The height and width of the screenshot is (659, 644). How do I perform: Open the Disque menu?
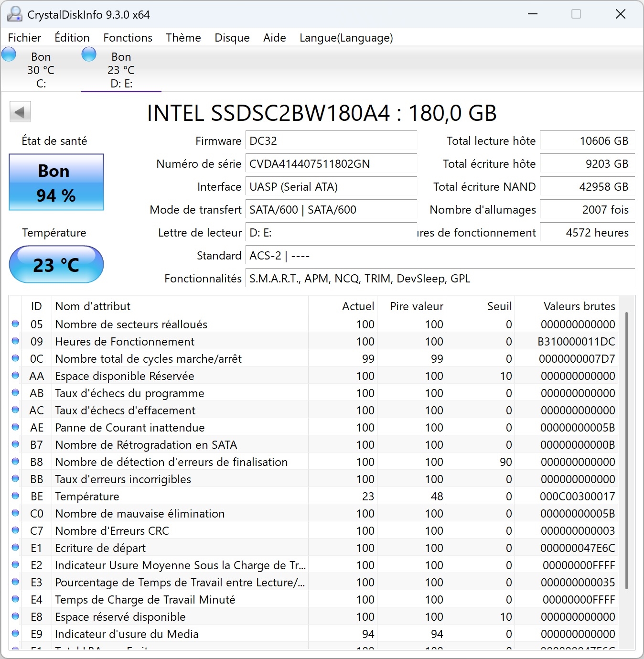pyautogui.click(x=232, y=38)
